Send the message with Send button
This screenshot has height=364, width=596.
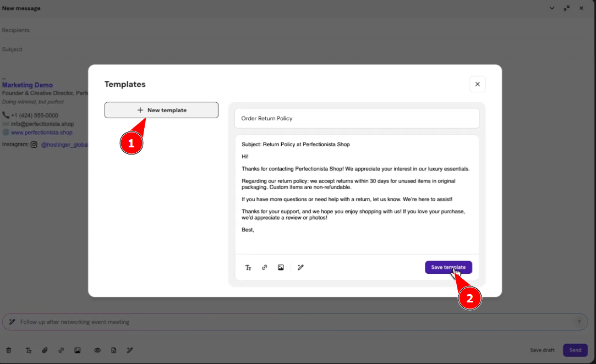pos(575,350)
